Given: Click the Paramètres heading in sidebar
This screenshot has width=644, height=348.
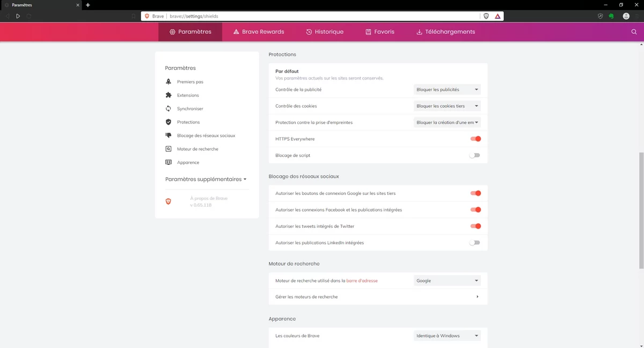Looking at the screenshot, I should pos(180,68).
